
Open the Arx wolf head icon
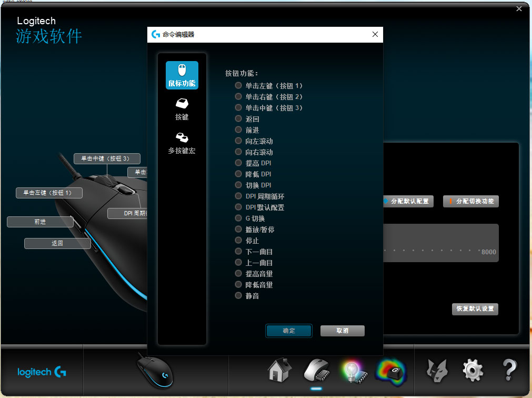pyautogui.click(x=437, y=371)
